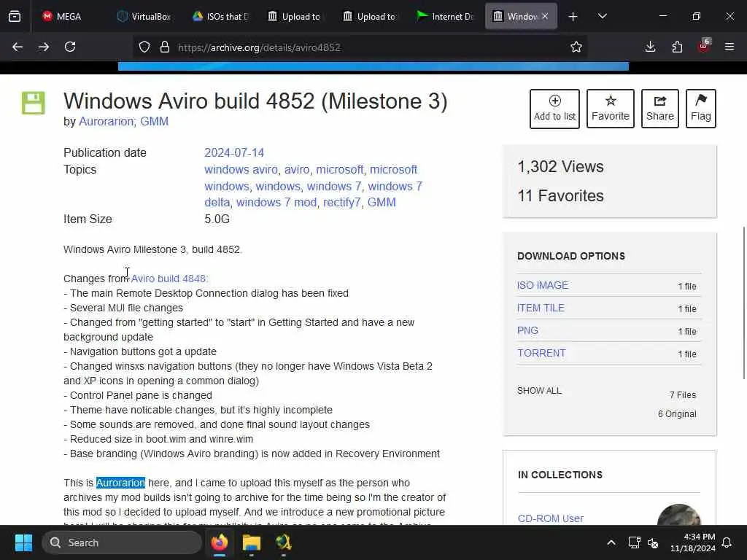
Task: Favorite this item with star button
Action: [x=611, y=109]
